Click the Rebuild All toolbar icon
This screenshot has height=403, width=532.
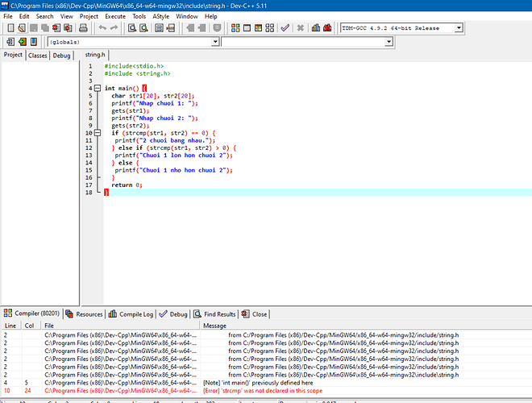270,28
